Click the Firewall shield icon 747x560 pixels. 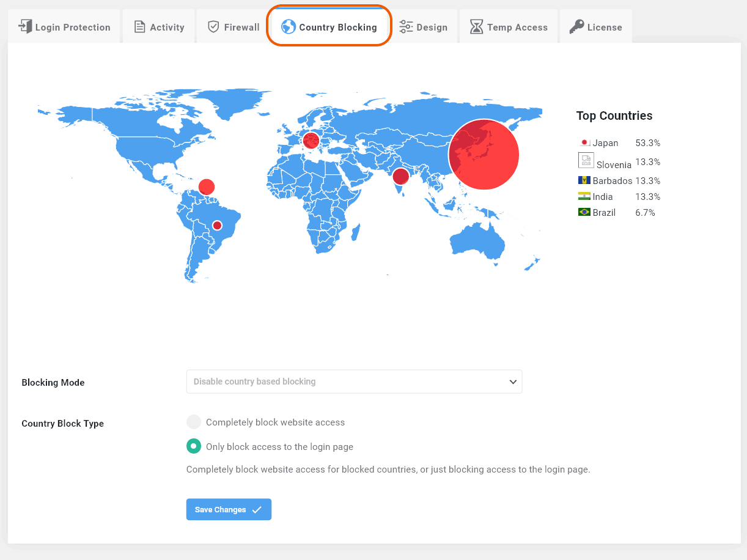click(x=213, y=27)
